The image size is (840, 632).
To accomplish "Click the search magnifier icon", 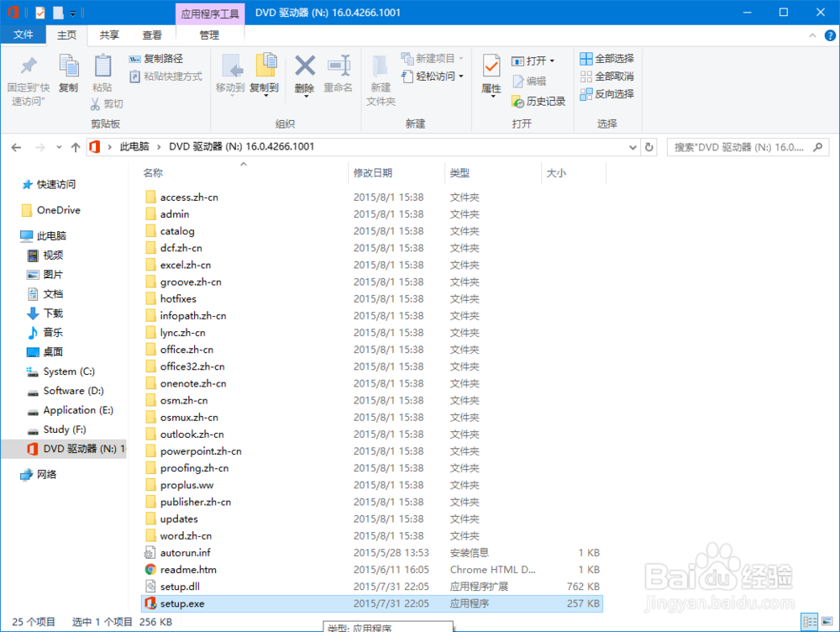I will click(x=817, y=147).
